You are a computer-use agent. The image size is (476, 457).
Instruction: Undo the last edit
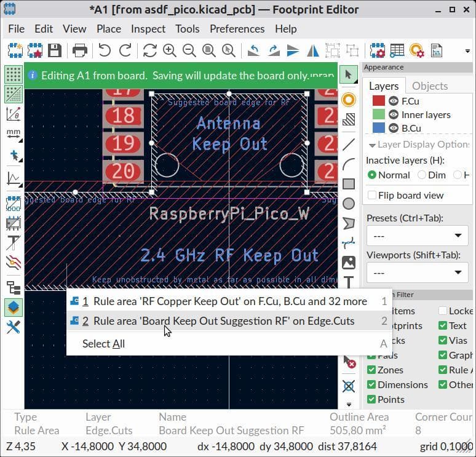pos(105,50)
